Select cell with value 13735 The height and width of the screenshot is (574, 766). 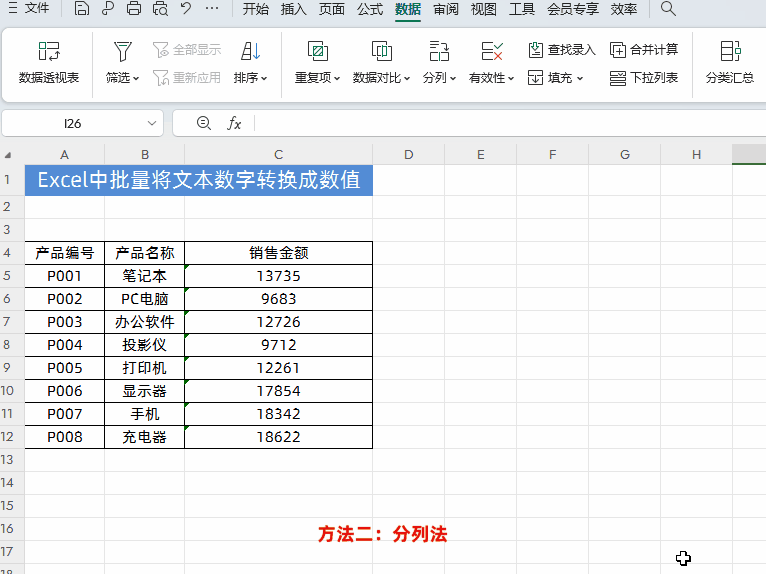pos(278,276)
